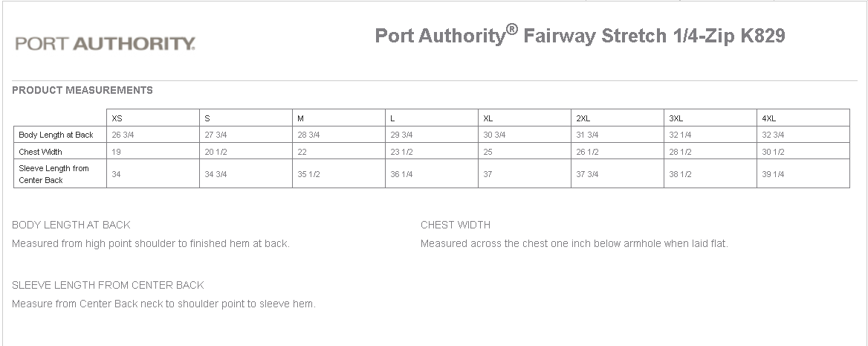
Task: Click the chest width value 19 for XS
Action: tap(116, 152)
